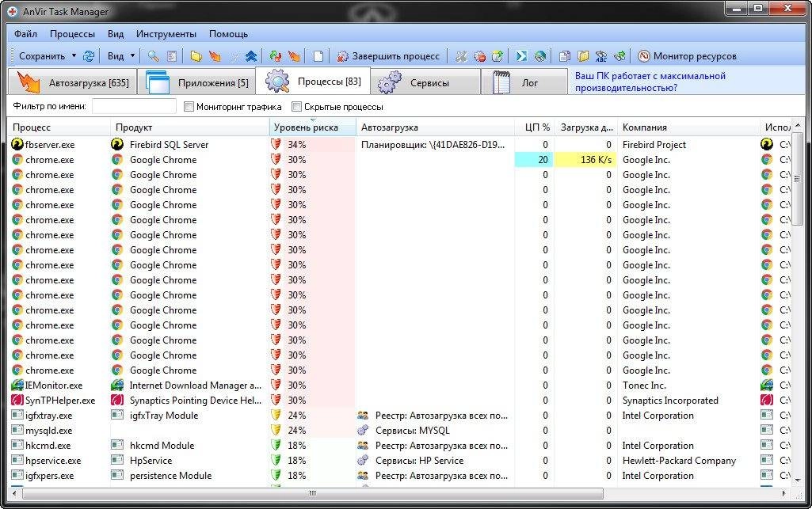Select the 136 K/s disk load cell

(585, 159)
